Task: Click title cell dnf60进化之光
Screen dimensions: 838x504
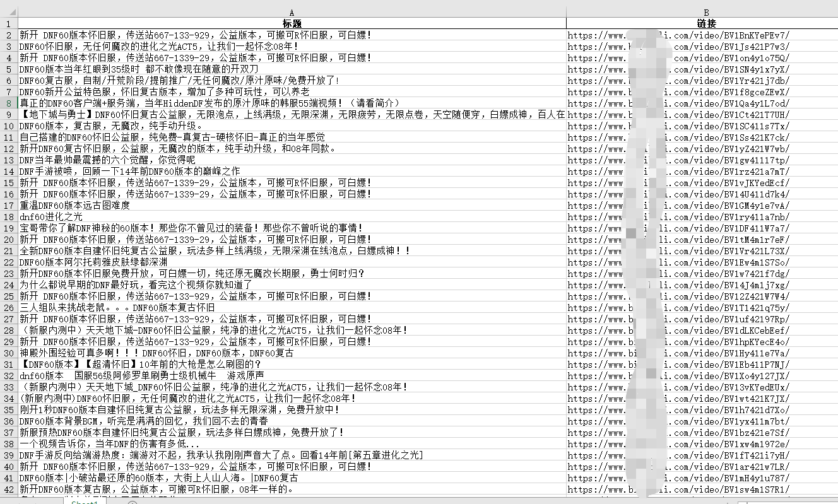Action: click(292, 216)
